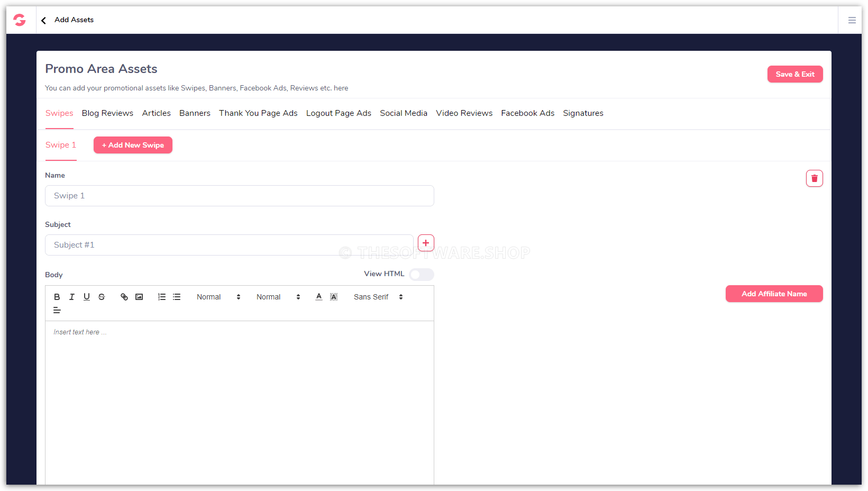This screenshot has height=491, width=868.
Task: Open the text color picker
Action: pos(318,297)
